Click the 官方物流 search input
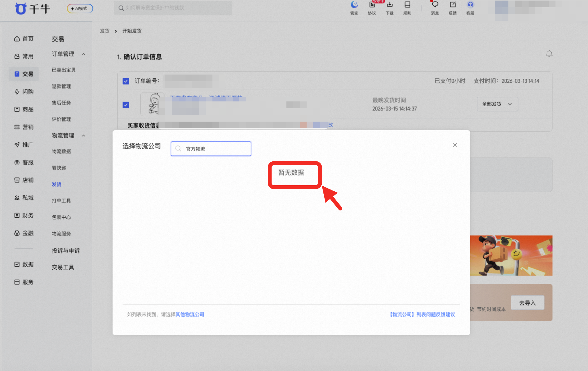Screen dimensions: 588x371 coord(211,149)
